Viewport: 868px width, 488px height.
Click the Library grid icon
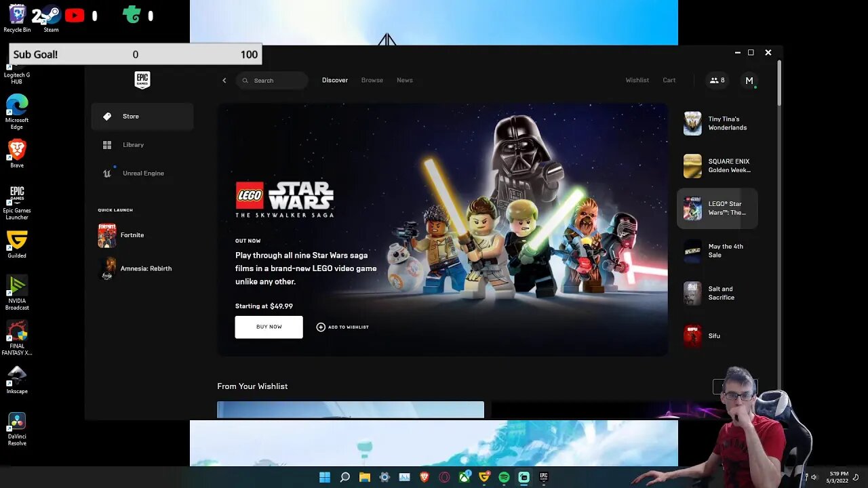coord(107,145)
